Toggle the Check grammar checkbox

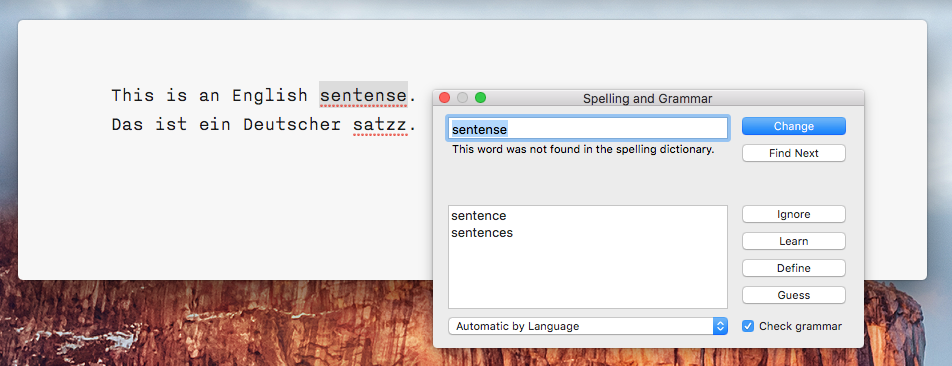(748, 326)
